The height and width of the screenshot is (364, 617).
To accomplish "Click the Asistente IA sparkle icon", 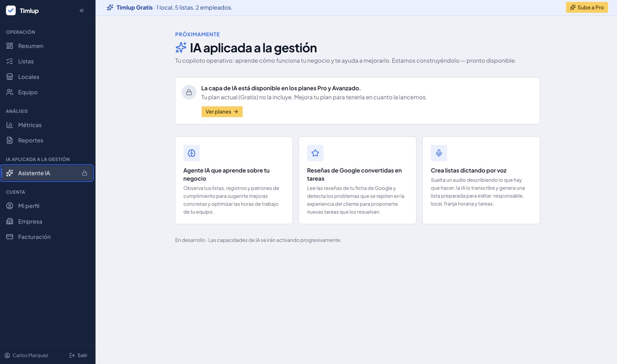I will (x=9, y=173).
